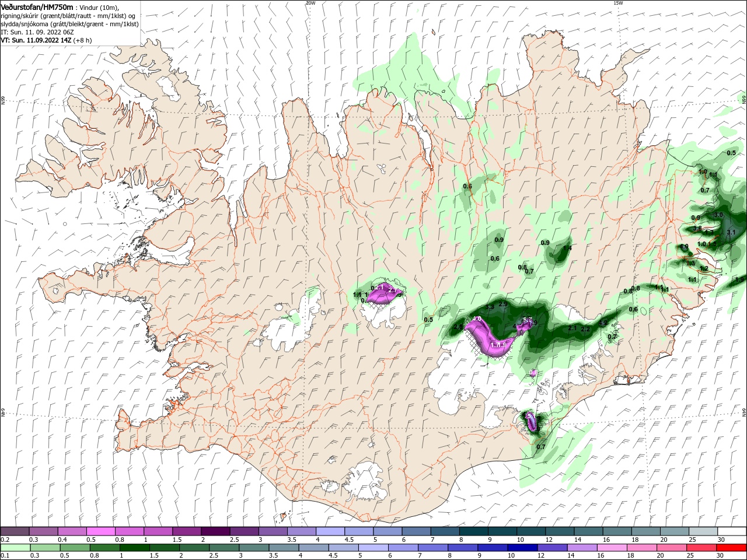The height and width of the screenshot is (560, 747).
Task: Pick the mauve swatch at 0.2 in the top legend row
Action: click(x=15, y=531)
